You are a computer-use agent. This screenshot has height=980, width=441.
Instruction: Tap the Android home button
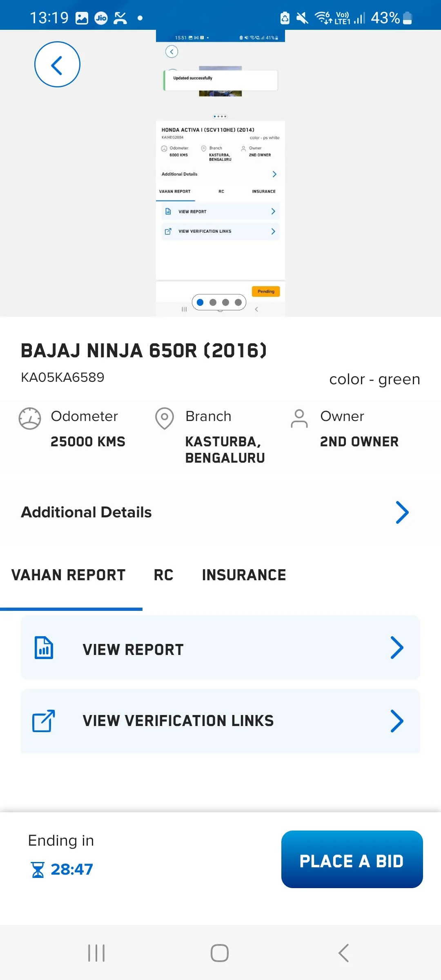[x=220, y=953]
